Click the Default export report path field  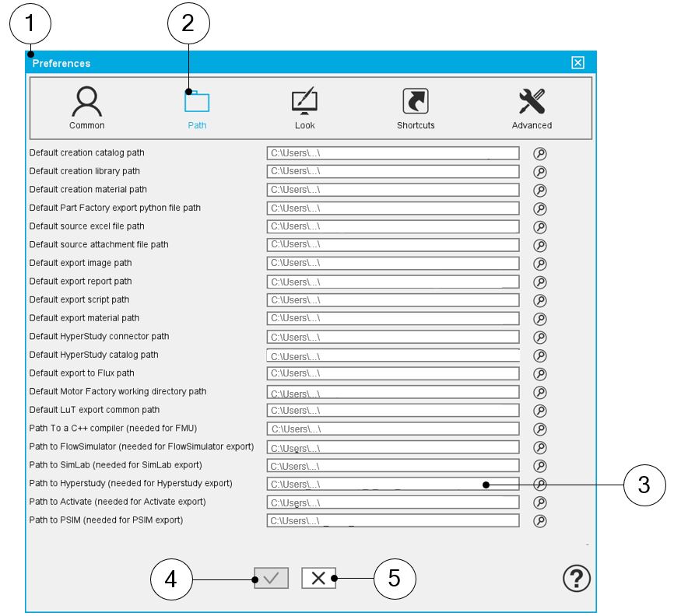click(x=393, y=282)
